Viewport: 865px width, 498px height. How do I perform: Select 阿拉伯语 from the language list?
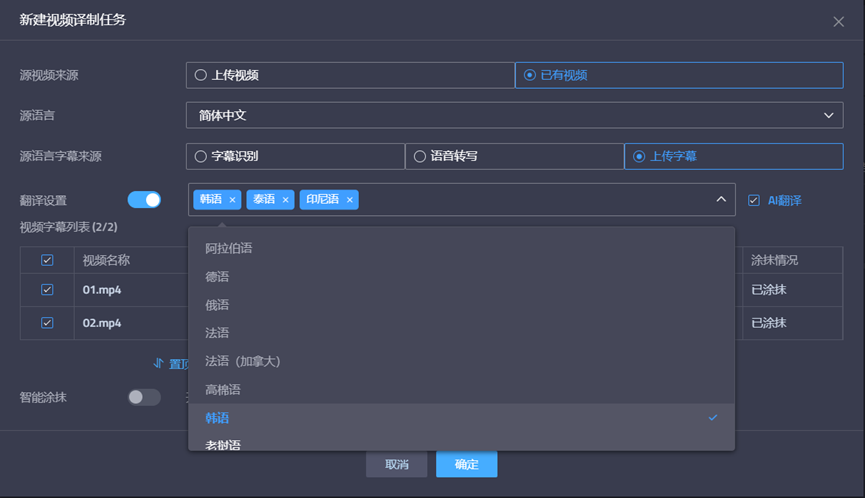click(x=229, y=248)
